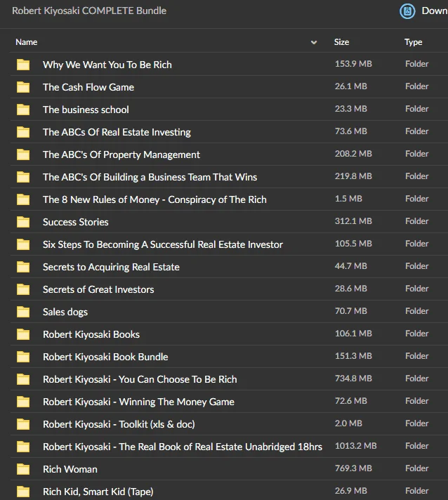Open folder icon for Why We Want You To Be Rich
The width and height of the screenshot is (448, 500).
[23, 65]
